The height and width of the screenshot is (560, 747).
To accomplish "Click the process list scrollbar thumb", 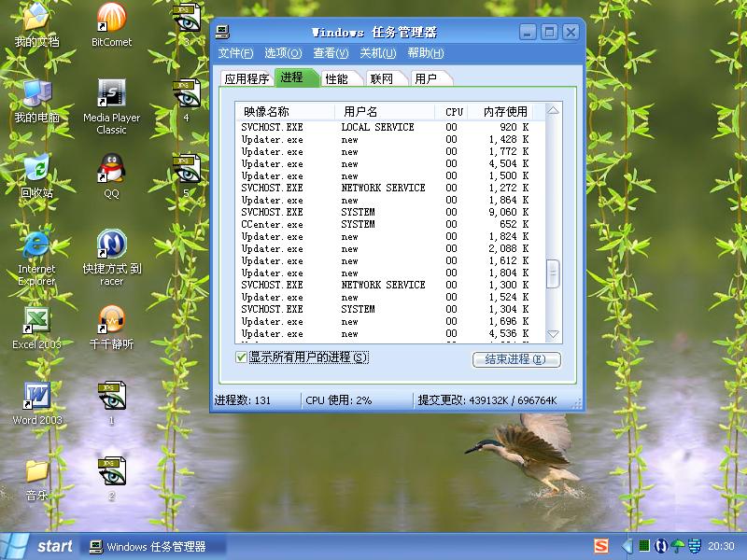I will pos(553,273).
